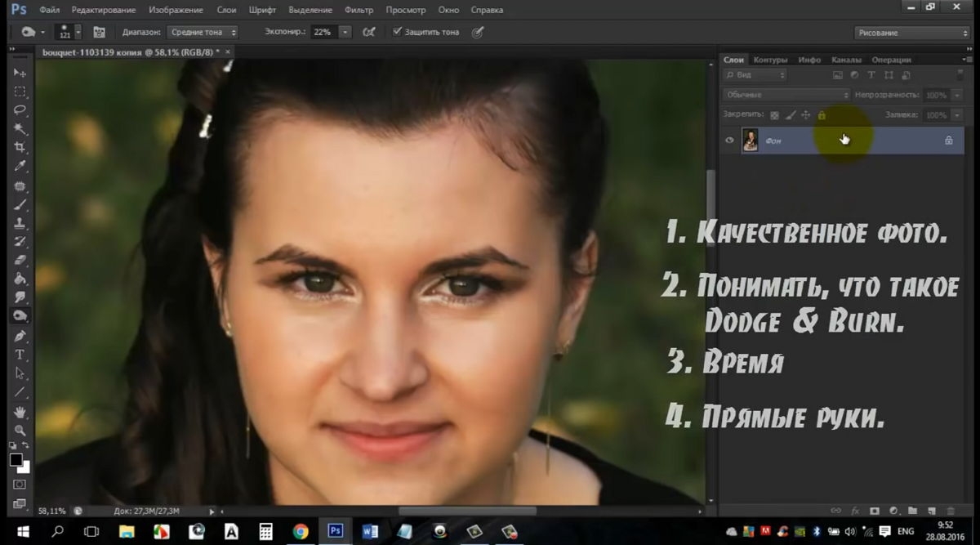Select the Rectangular Marquee tool
Image resolution: width=980 pixels, height=545 pixels.
point(20,92)
